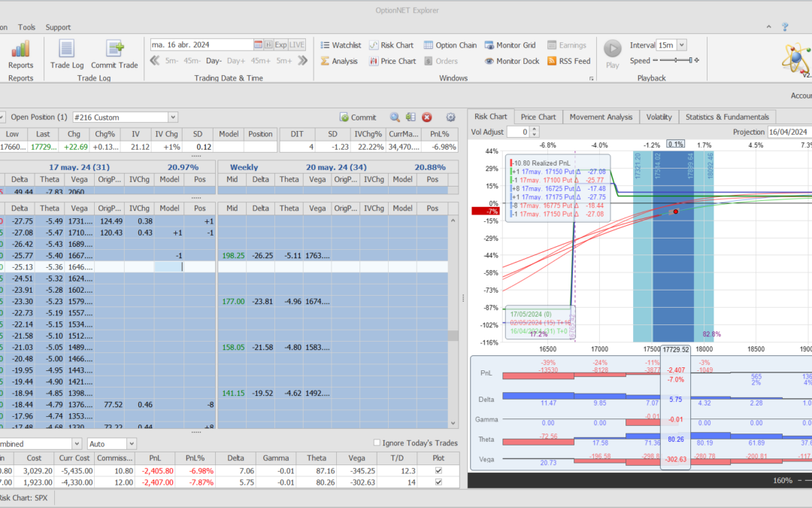Open Price Chart from Windows group
Image resolution: width=812 pixels, height=508 pixels.
(x=392, y=61)
